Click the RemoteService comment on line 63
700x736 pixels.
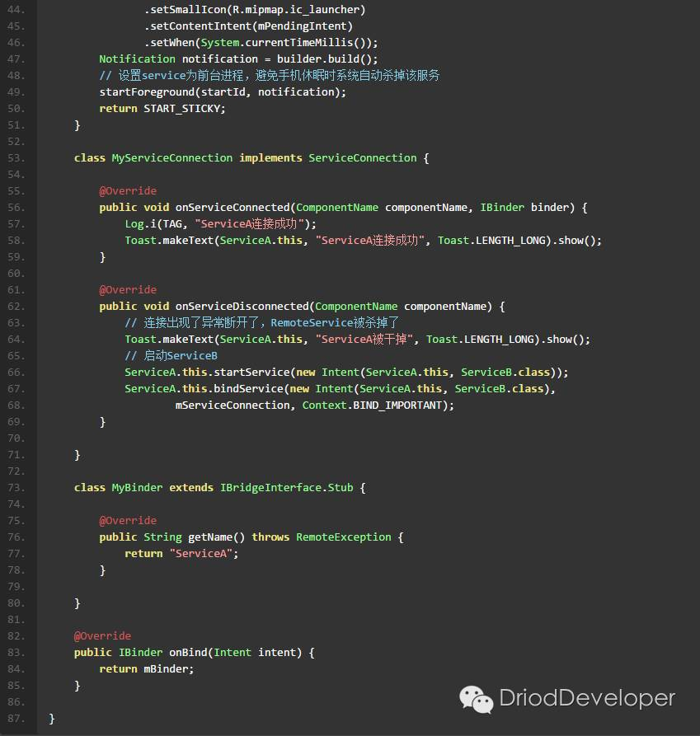coord(262,322)
